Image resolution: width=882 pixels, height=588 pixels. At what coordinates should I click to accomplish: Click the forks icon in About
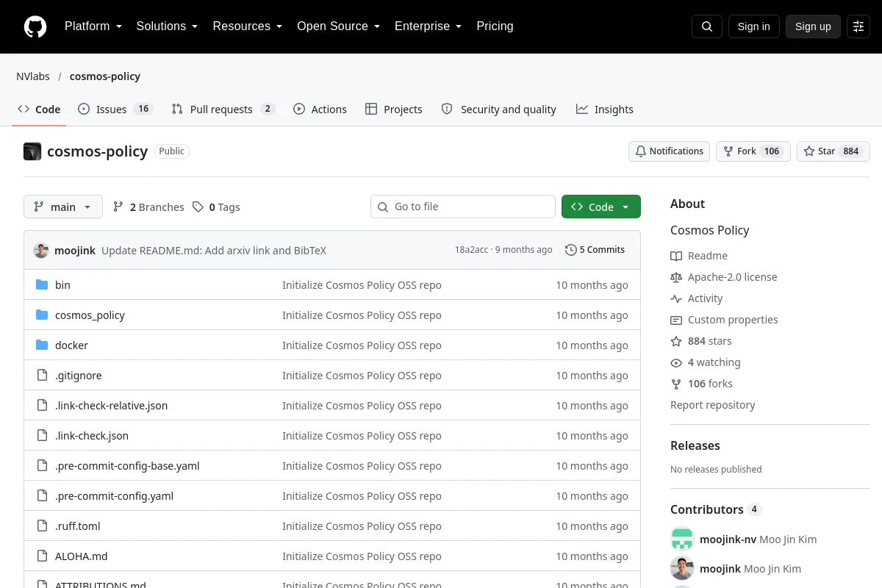point(676,384)
